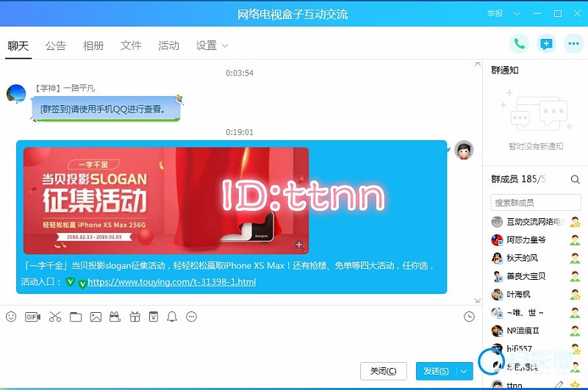Image resolution: width=588 pixels, height=390 pixels.
Task: Click sender name 【学神】一路平凡
Action: (65, 88)
